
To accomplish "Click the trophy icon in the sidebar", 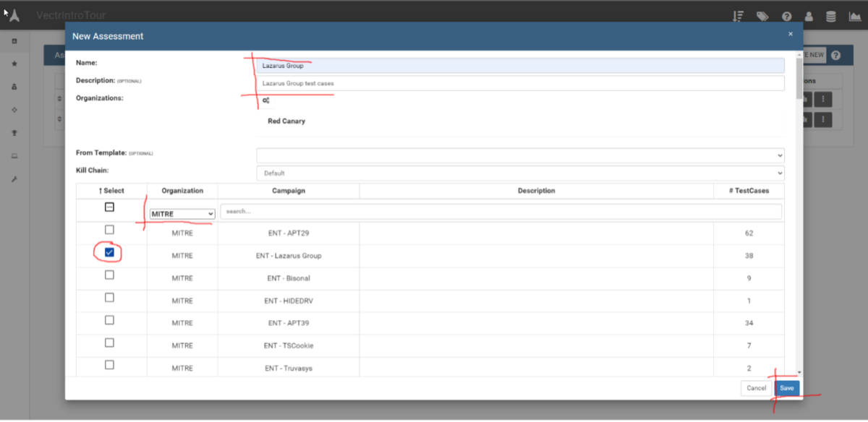I will click(x=14, y=133).
